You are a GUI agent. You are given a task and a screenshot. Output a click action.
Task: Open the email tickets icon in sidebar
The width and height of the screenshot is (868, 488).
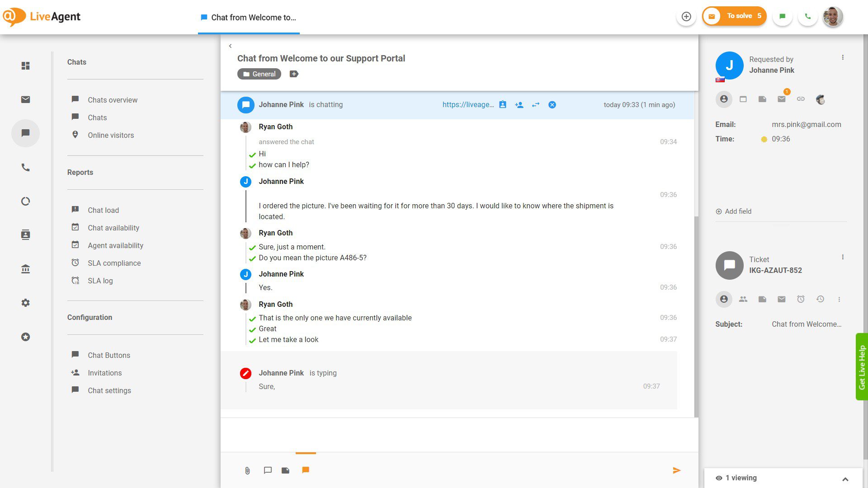click(x=25, y=99)
